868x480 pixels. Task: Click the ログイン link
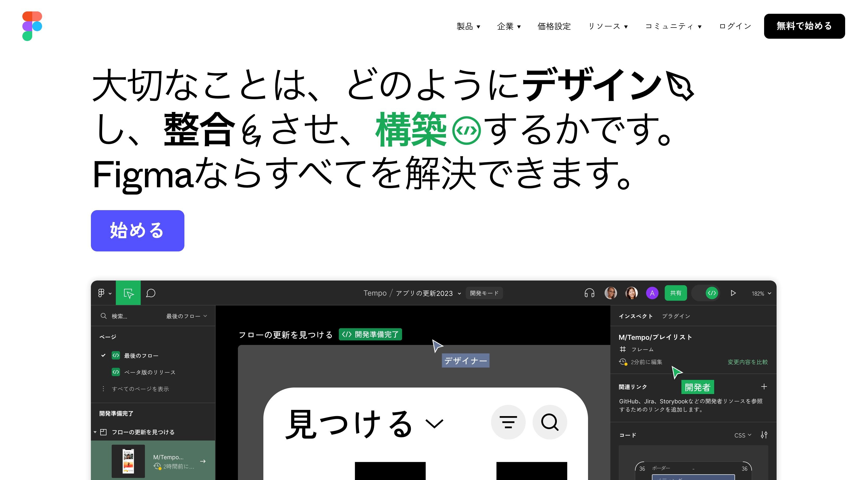(x=735, y=26)
